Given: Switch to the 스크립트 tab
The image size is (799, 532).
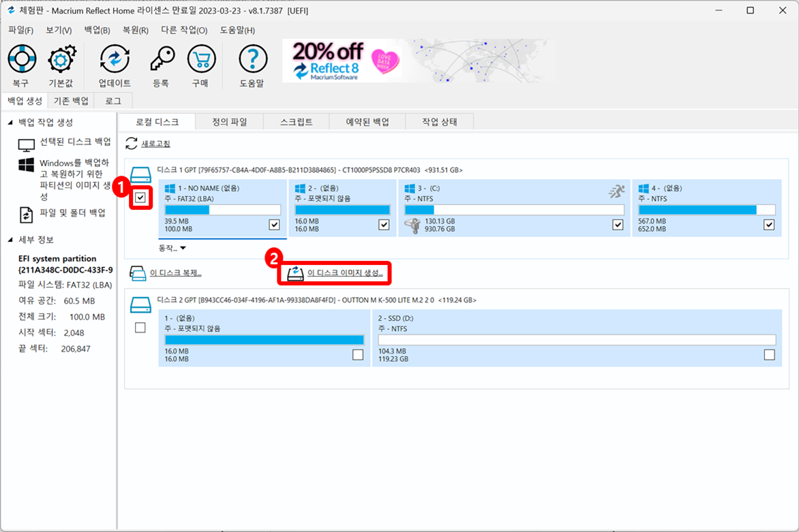Looking at the screenshot, I should (296, 122).
